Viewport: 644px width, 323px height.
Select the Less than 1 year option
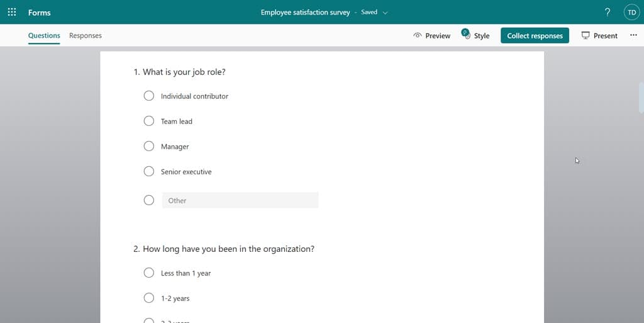click(148, 273)
